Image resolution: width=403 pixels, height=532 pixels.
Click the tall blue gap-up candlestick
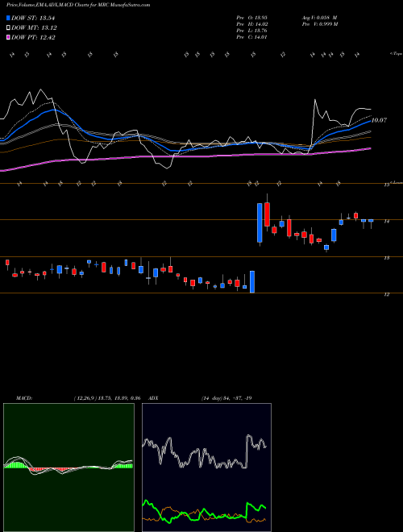pos(260,223)
